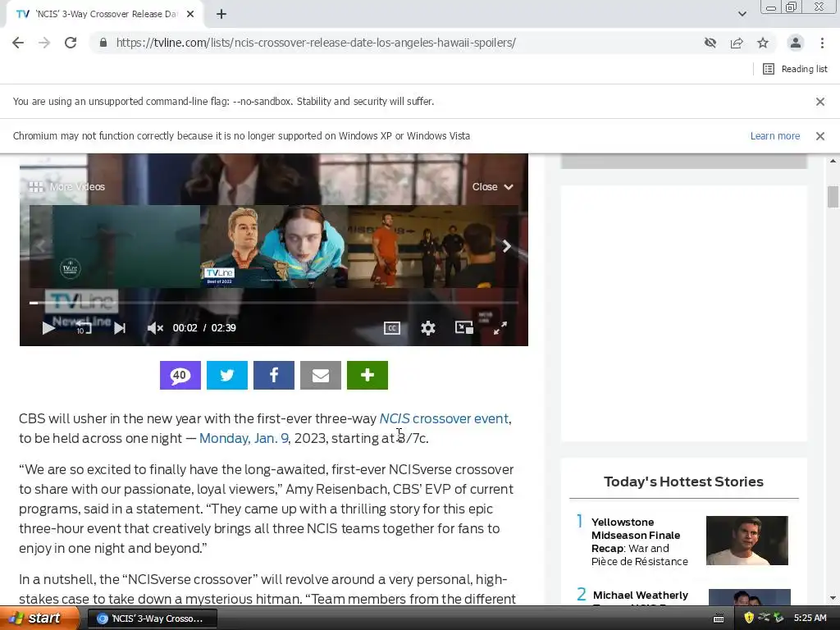Open the 40 comments button
The image size is (840, 630).
(x=180, y=375)
